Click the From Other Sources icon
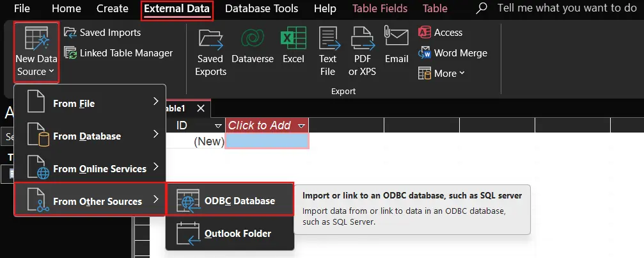Image resolution: width=644 pixels, height=258 pixels. pyautogui.click(x=38, y=200)
